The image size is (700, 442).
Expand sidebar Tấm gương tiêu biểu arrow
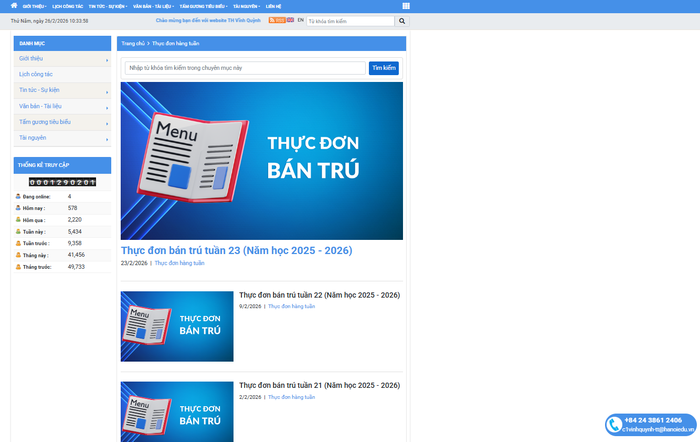pos(107,124)
